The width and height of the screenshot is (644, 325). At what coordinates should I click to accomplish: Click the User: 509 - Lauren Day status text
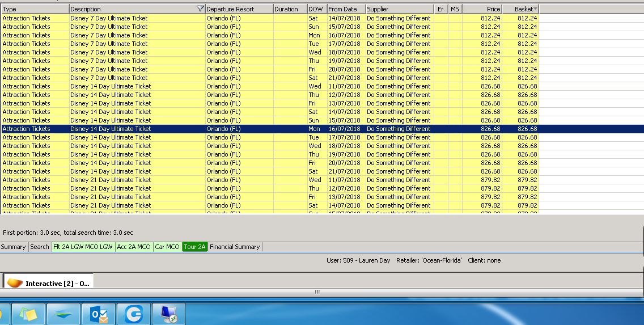358,260
